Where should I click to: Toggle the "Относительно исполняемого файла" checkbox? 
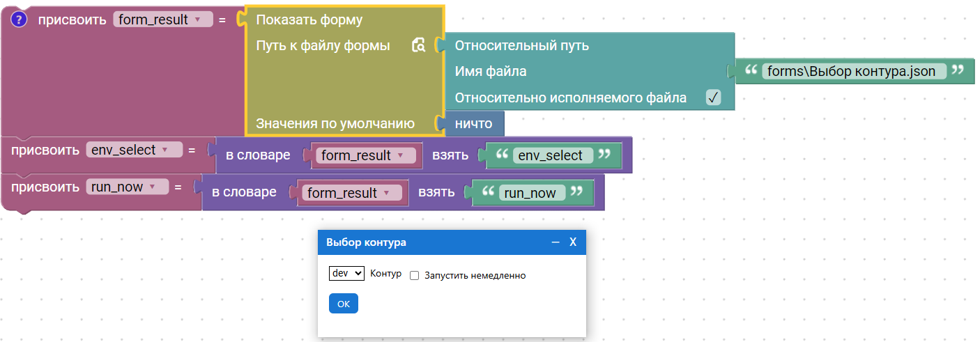tap(712, 98)
